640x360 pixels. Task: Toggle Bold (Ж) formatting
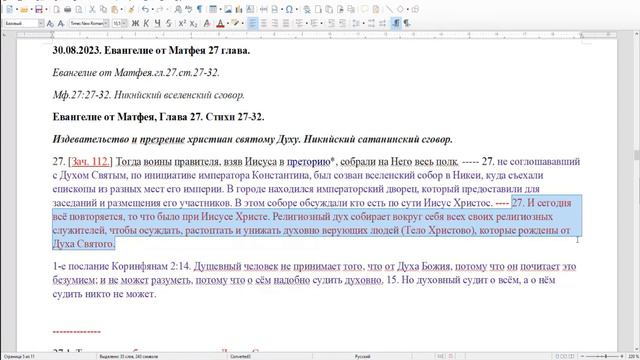[135, 23]
